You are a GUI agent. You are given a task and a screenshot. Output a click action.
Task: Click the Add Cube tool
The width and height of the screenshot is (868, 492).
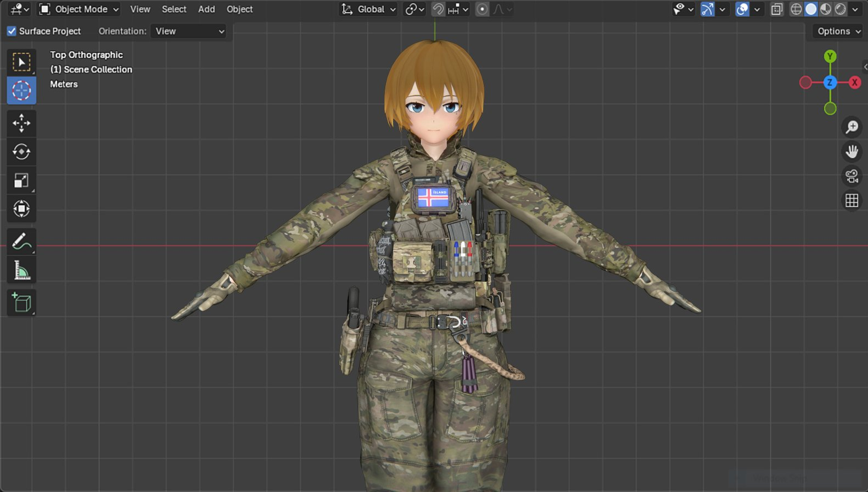click(x=21, y=303)
